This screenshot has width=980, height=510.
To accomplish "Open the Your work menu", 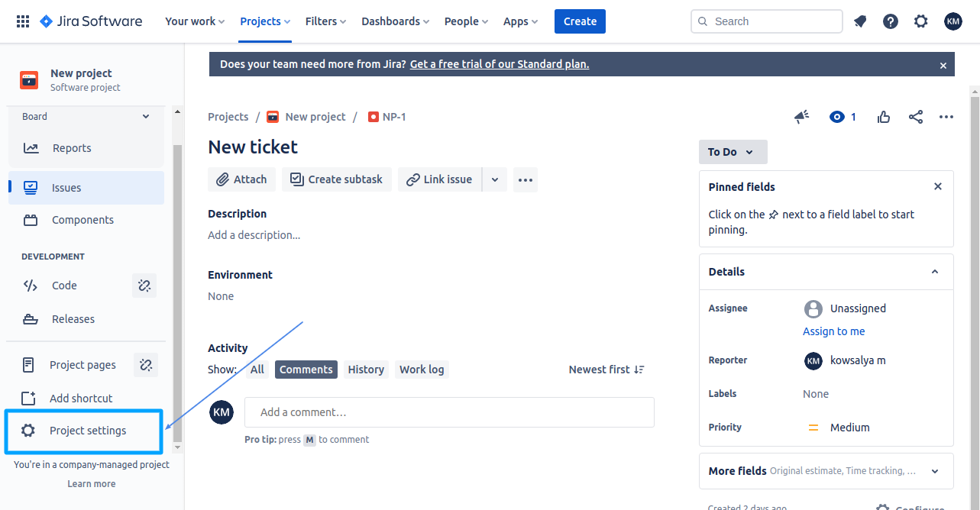I will point(195,21).
